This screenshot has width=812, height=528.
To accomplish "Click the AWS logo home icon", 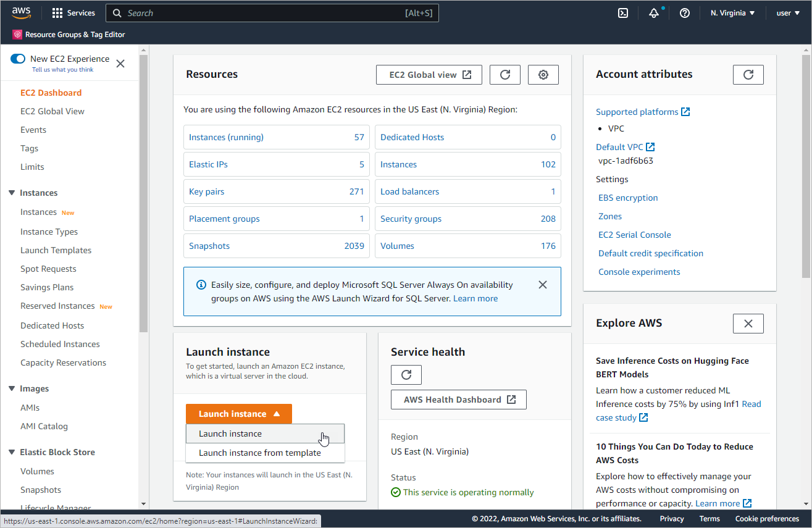I will 21,13.
